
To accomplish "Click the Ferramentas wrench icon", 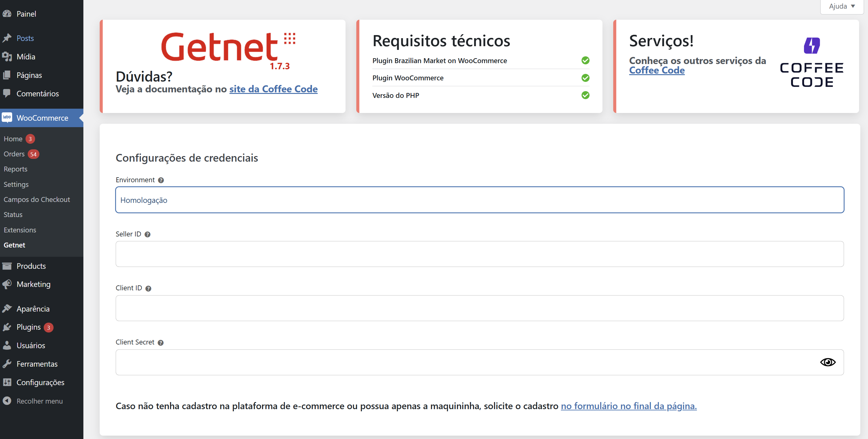I will tap(7, 364).
